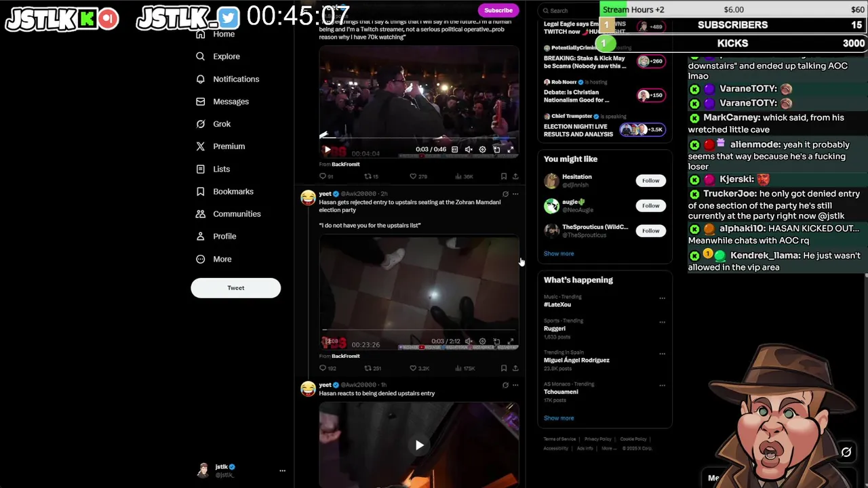The height and width of the screenshot is (488, 868).
Task: Show more under You might like
Action: (559, 253)
